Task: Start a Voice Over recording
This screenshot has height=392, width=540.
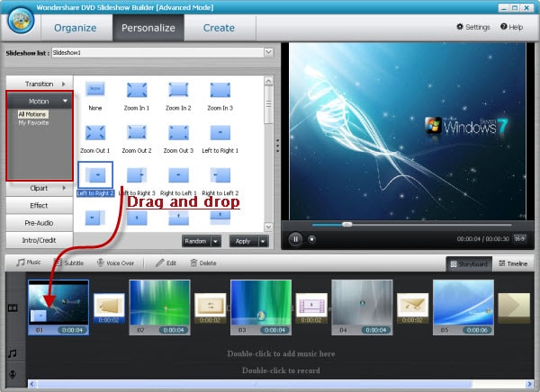Action: click(115, 263)
